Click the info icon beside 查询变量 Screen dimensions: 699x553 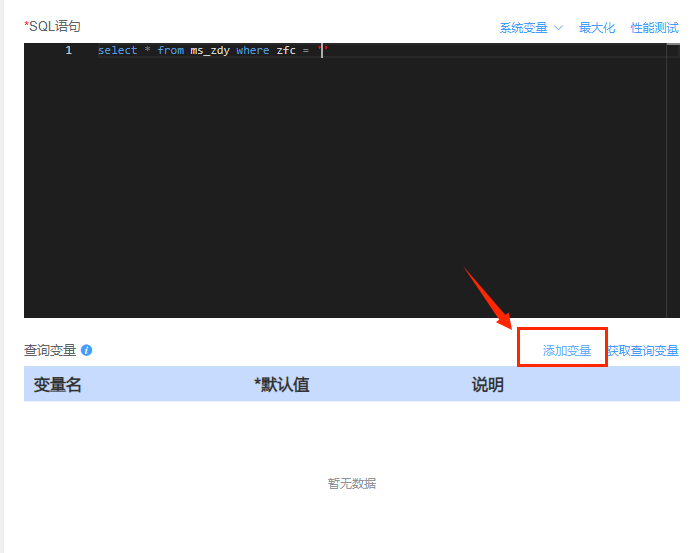[86, 350]
